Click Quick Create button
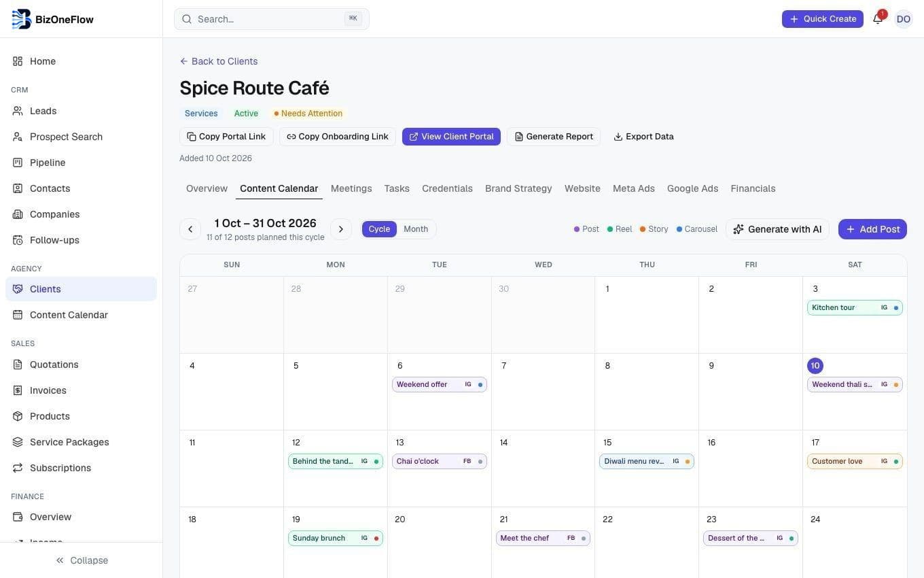Screen dimensions: 924x578 click(822, 19)
